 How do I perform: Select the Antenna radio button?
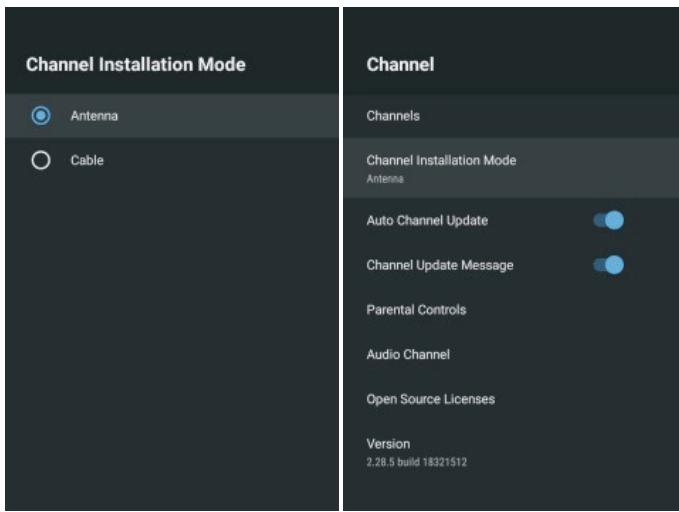(x=41, y=116)
